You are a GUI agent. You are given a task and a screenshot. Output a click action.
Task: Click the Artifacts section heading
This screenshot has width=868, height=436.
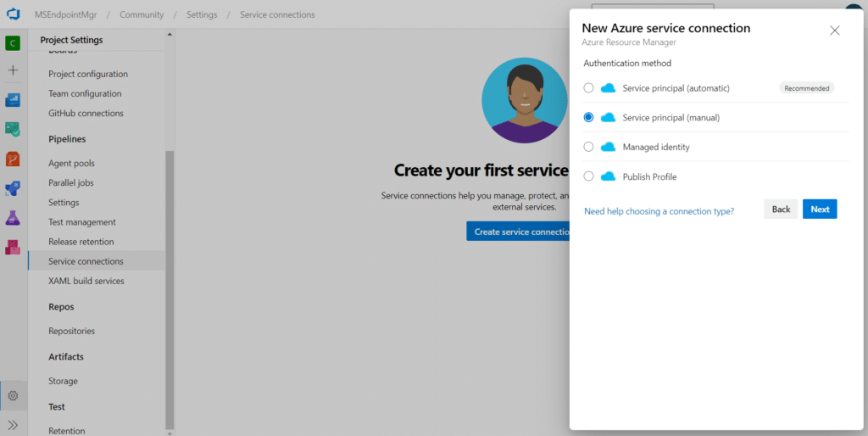(66, 357)
